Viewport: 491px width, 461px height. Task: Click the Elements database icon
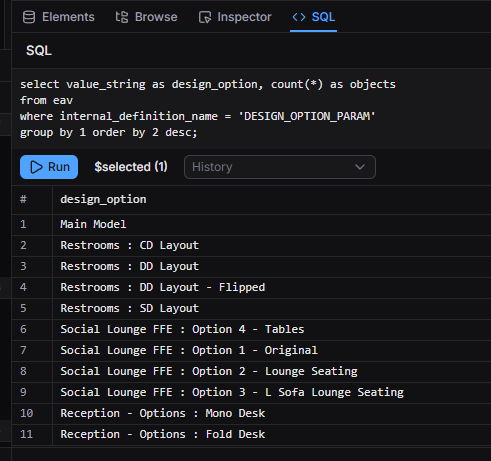coord(29,17)
